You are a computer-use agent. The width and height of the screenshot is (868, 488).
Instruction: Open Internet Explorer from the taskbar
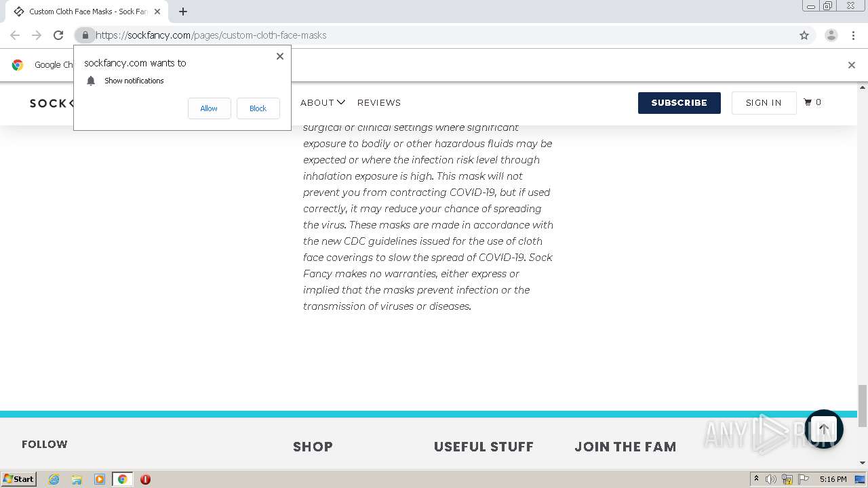pyautogui.click(x=54, y=479)
